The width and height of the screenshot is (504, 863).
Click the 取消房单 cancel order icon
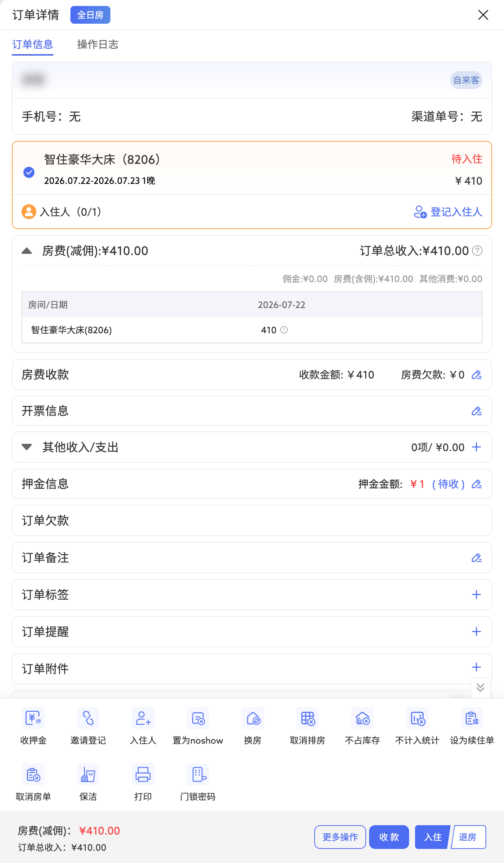coord(33,774)
